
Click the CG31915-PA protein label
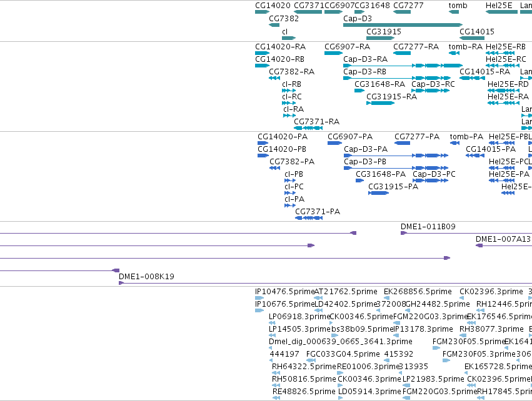point(393,186)
